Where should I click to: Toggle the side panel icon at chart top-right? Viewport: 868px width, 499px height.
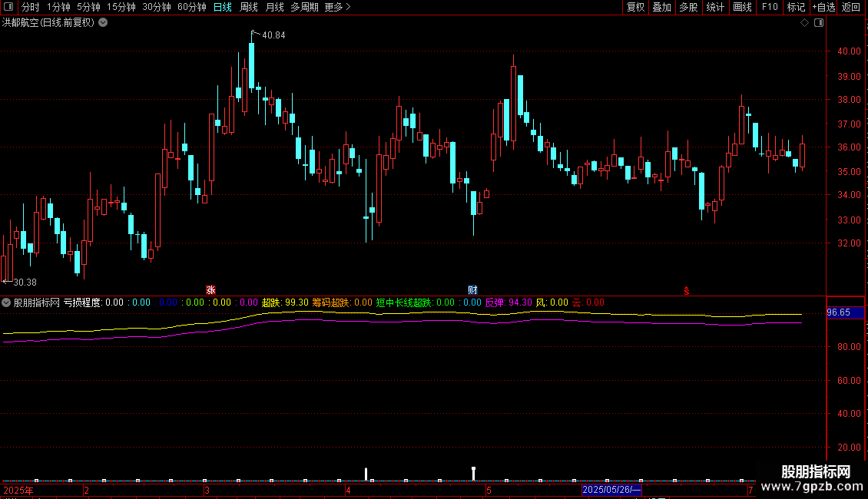(x=819, y=23)
